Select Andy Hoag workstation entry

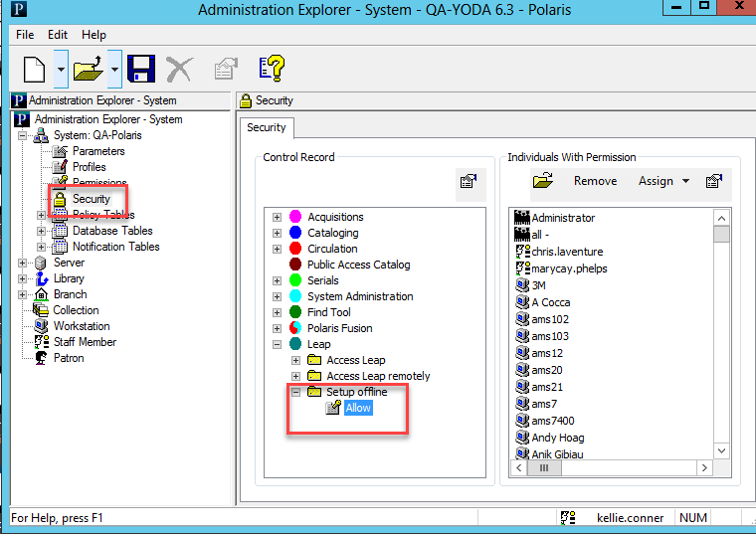tap(558, 438)
